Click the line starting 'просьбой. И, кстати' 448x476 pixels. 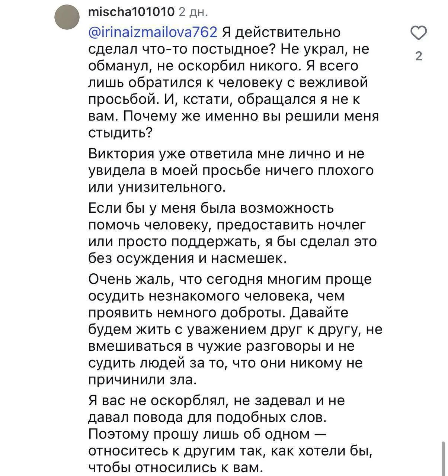click(x=224, y=100)
